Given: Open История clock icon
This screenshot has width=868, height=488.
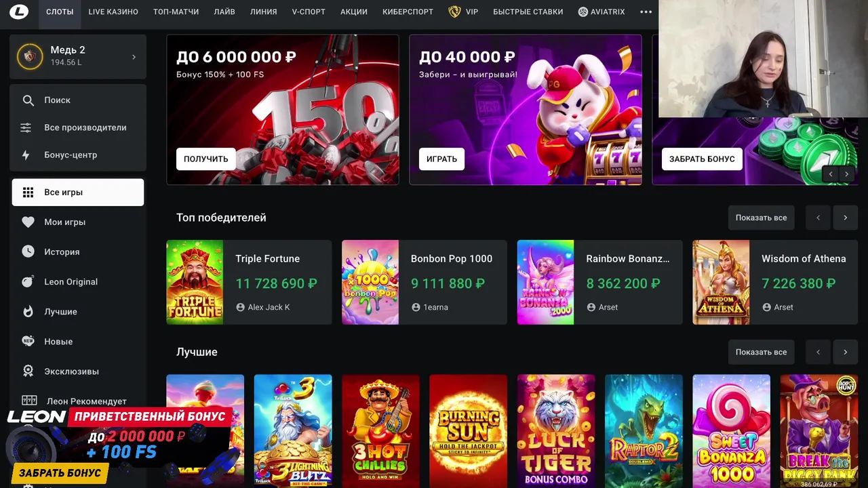Looking at the screenshot, I should [28, 251].
